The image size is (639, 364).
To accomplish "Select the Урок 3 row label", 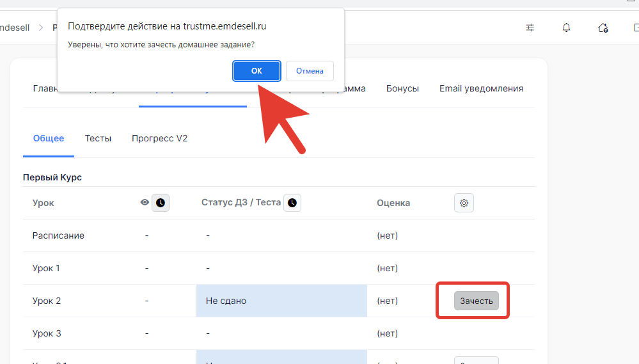I will click(x=47, y=333).
